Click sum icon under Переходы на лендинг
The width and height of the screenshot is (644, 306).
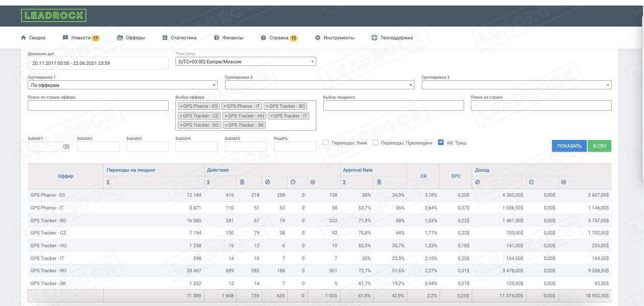108,182
